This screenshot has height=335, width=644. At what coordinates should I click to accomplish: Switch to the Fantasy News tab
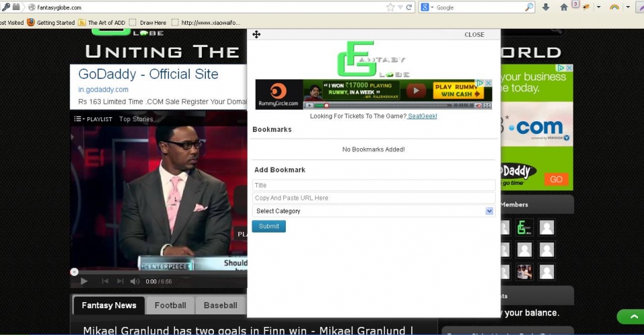click(109, 306)
